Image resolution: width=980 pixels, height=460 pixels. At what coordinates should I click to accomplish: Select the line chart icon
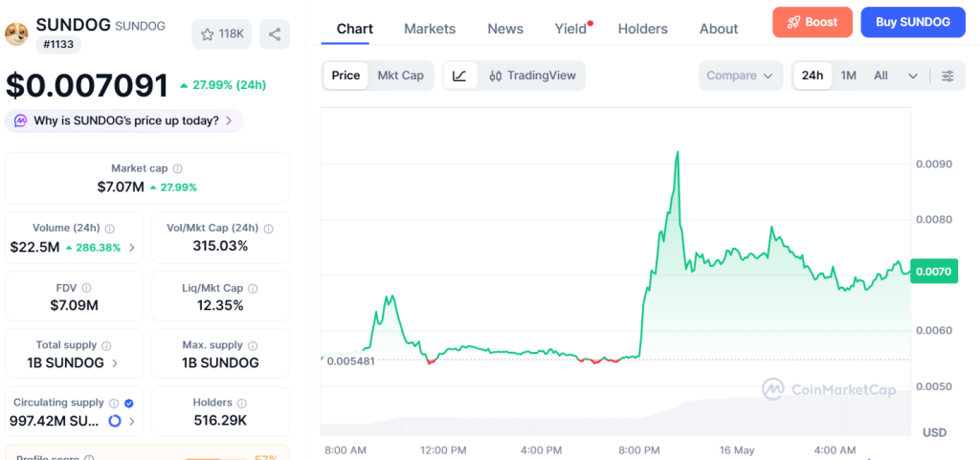click(460, 77)
